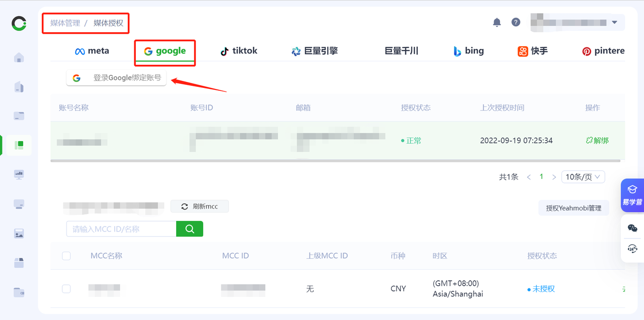Switch to the tiktok tab

239,51
